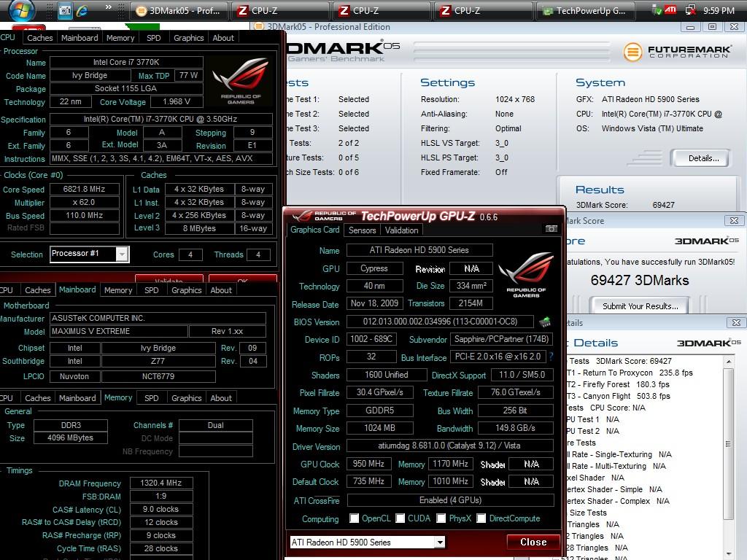Click the 69427 3DMarks score text
Screen dimensions: 747x560
(640, 280)
